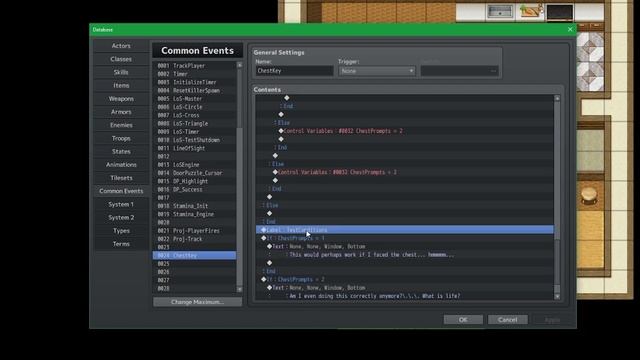Viewport: 640px width, 360px height.
Task: Click Contents scrollbar up arrow
Action: pyautogui.click(x=557, y=98)
